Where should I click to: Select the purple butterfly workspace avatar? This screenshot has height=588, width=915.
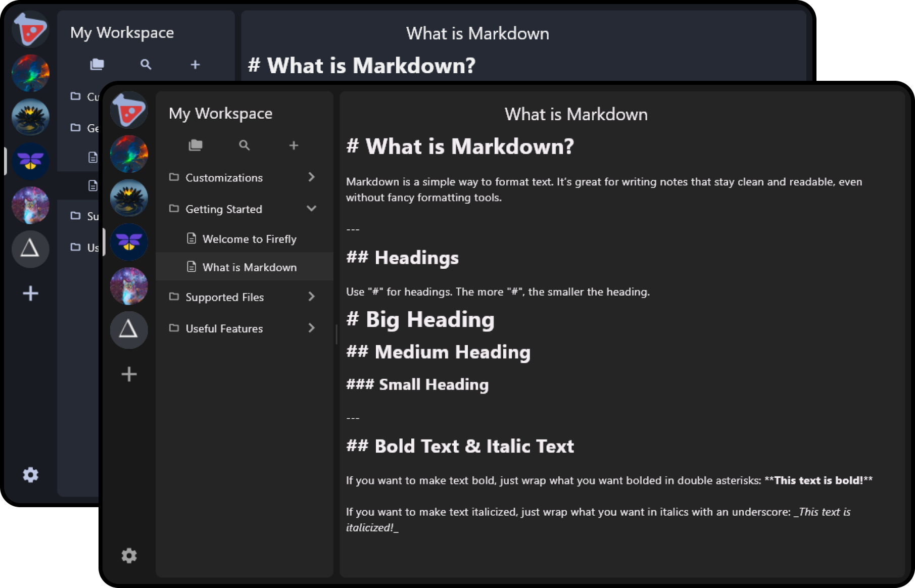point(129,242)
